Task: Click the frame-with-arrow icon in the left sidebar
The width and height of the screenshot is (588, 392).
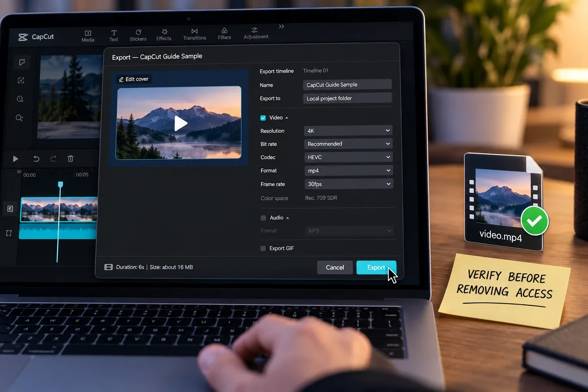Action: (x=21, y=80)
